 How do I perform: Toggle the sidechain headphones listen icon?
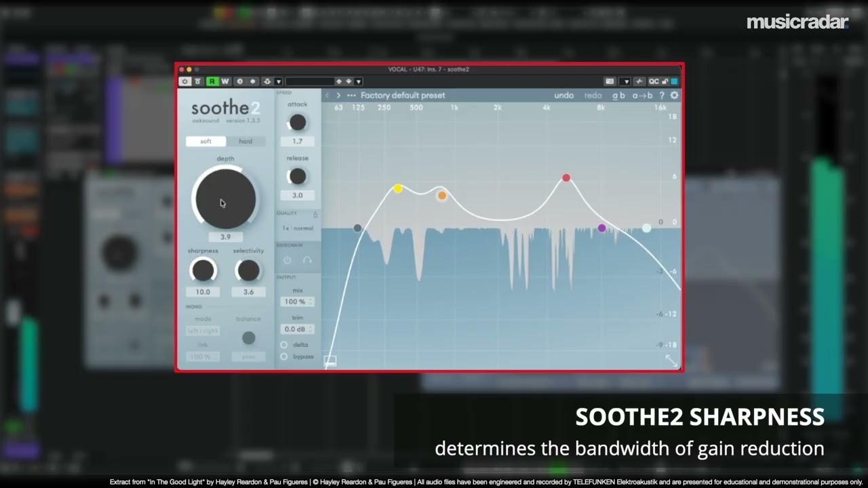point(307,260)
